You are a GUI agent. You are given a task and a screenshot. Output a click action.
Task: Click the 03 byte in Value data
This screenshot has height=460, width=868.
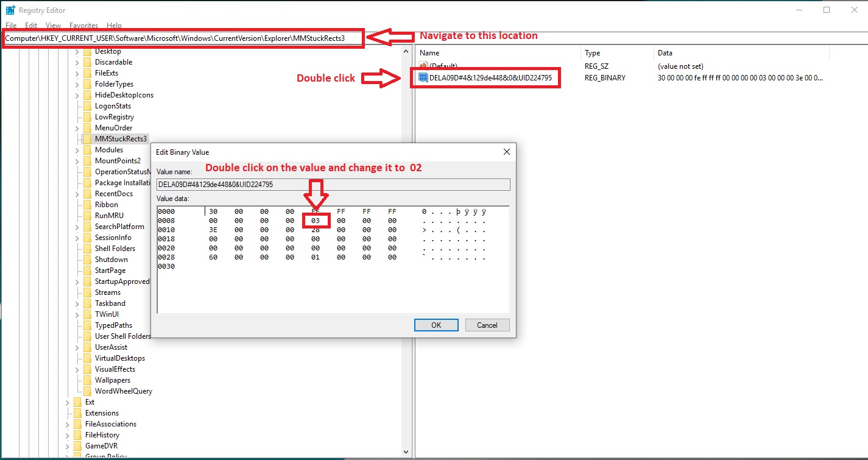point(316,221)
